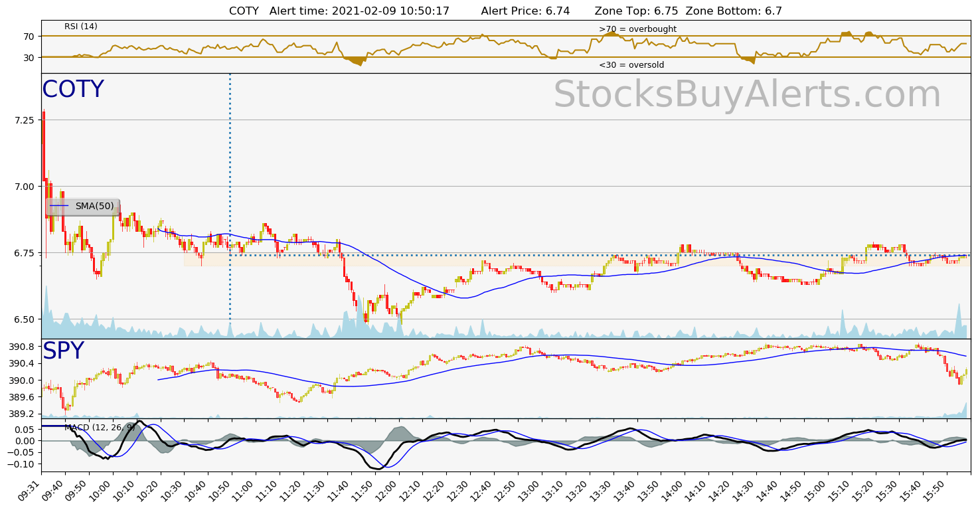The image size is (980, 510).
Task: Click the large COTY ticker label
Action: [73, 90]
